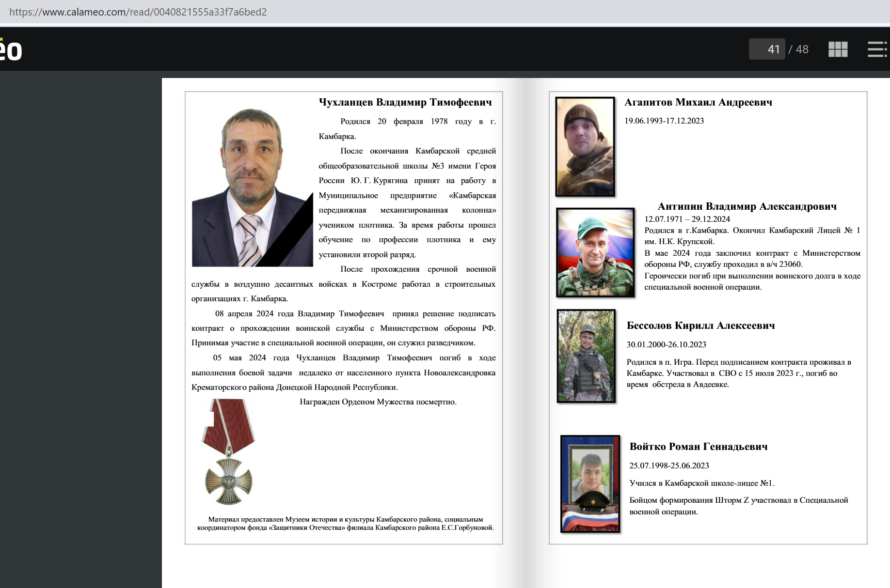Click the heading "Агапитов Михаил Андреевич"
The height and width of the screenshot is (588, 890).
698,102
